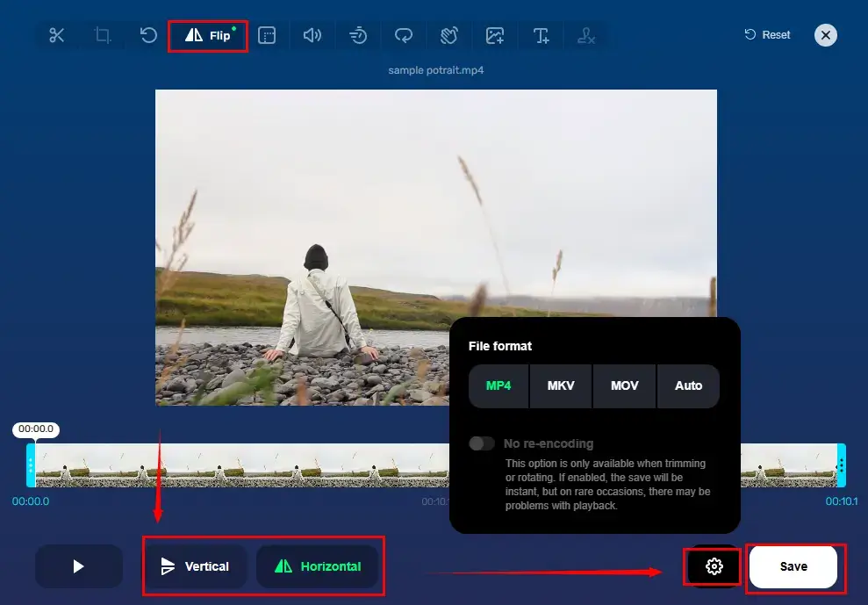Open the volume adjustment tool
The width and height of the screenshot is (868, 605).
312,35
